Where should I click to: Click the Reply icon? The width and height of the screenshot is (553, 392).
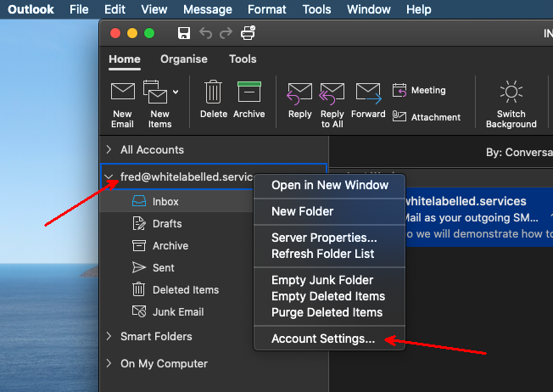point(299,94)
